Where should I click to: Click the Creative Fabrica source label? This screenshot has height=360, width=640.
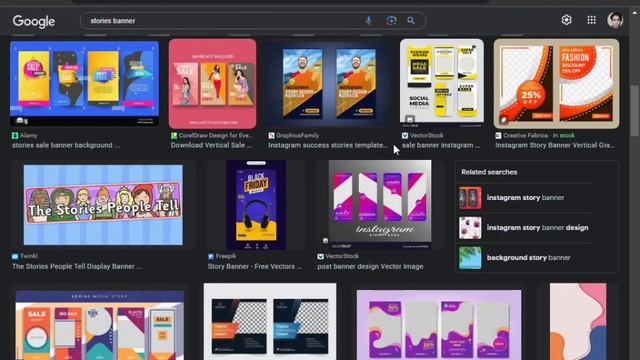pos(526,135)
